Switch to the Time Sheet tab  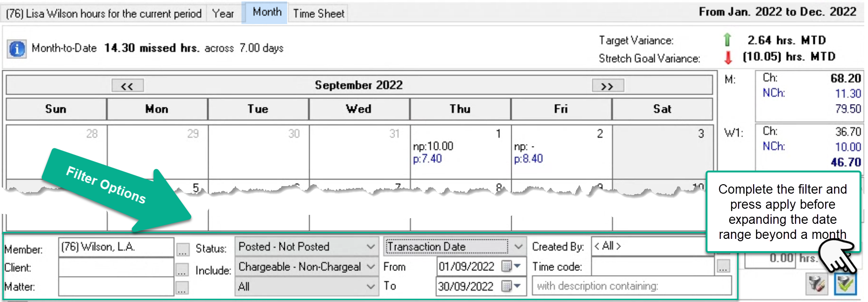(x=319, y=14)
